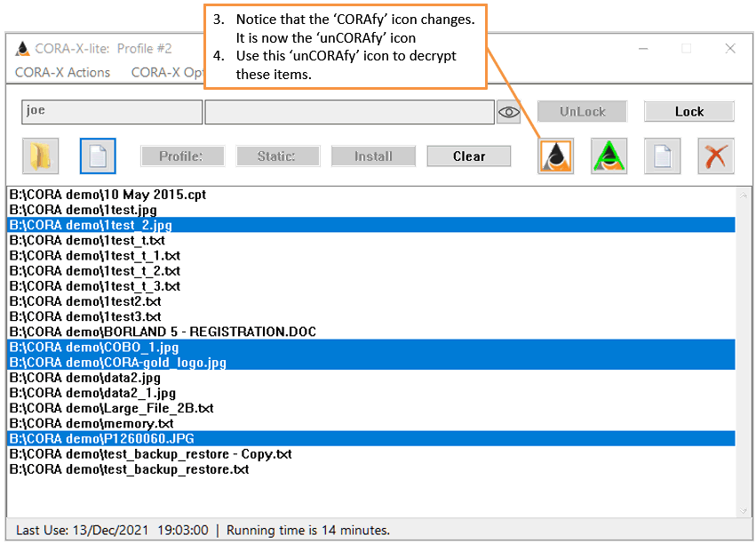Toggle password visibility eye icon
Image resolution: width=756 pixels, height=544 pixels.
(508, 112)
